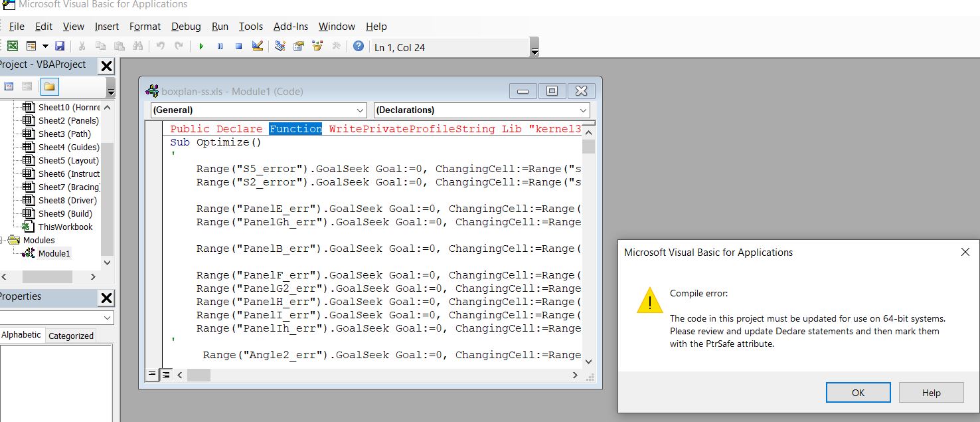Image resolution: width=980 pixels, height=422 pixels.
Task: Click the Break pause icon
Action: [x=220, y=46]
